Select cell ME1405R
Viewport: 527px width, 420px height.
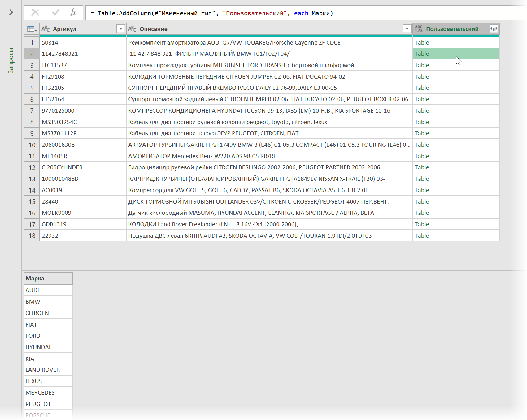83,156
